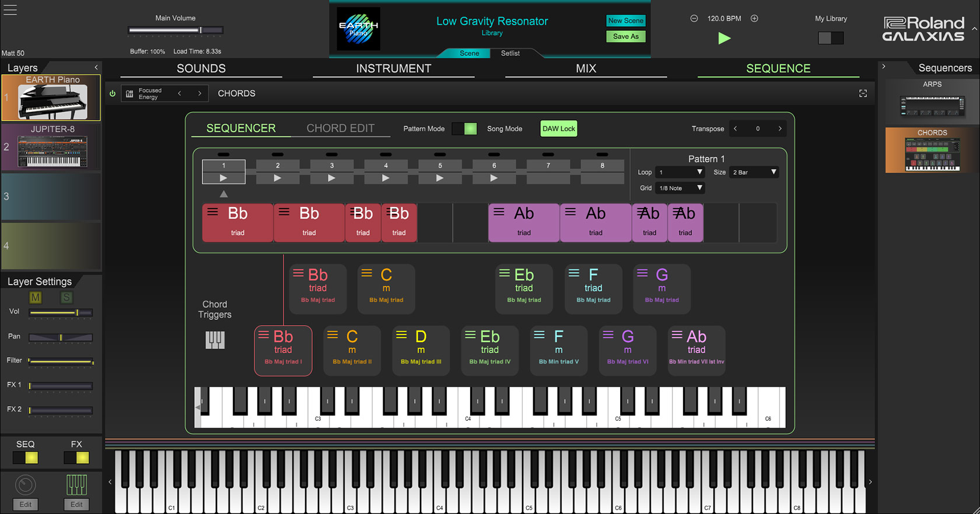Screen dimensions: 980x514
Task: Click the left Edit button under knob
Action: click(26, 505)
